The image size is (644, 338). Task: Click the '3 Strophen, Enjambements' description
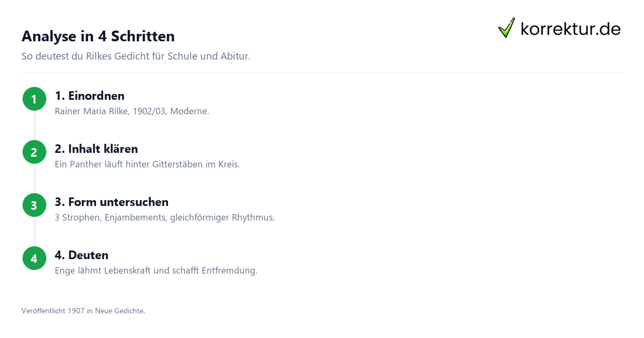[165, 218]
